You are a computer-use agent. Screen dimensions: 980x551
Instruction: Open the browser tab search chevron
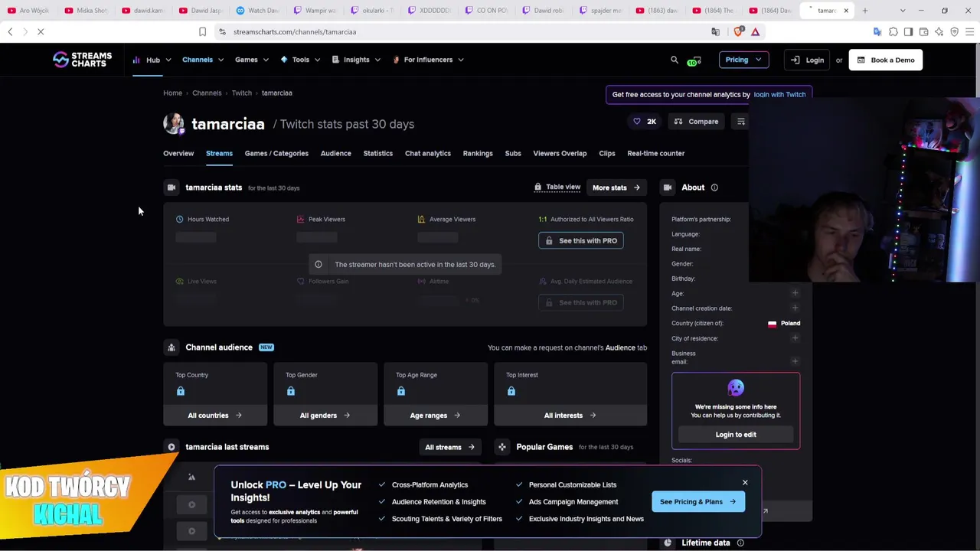(902, 11)
